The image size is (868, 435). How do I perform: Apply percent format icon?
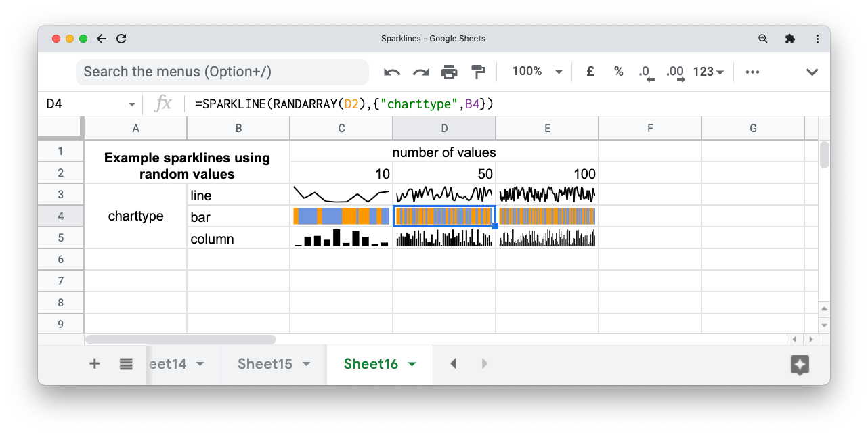click(x=618, y=71)
